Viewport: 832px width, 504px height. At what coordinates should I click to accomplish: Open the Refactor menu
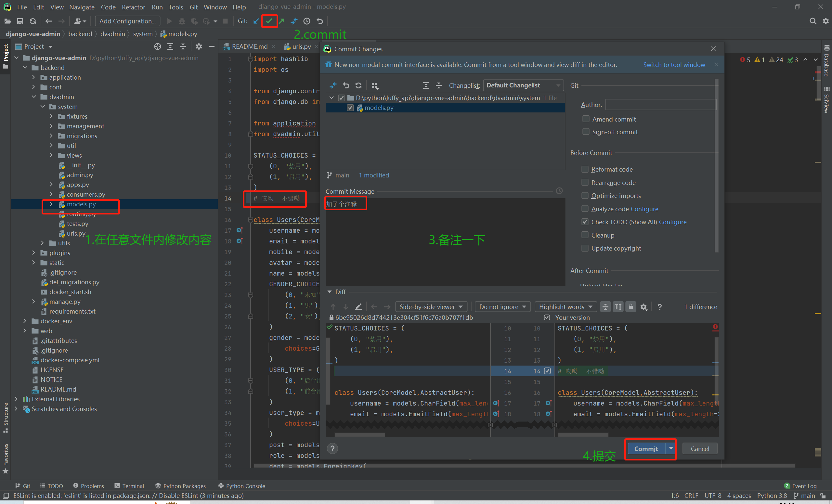tap(133, 7)
